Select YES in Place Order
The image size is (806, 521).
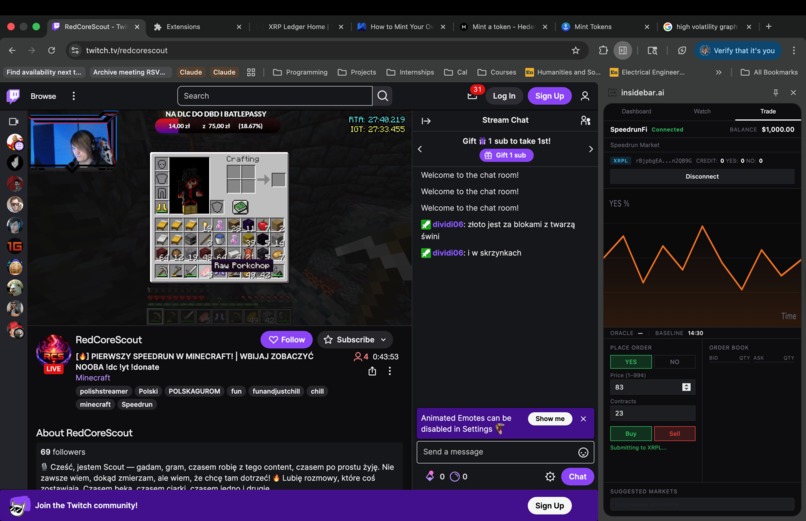coord(631,362)
